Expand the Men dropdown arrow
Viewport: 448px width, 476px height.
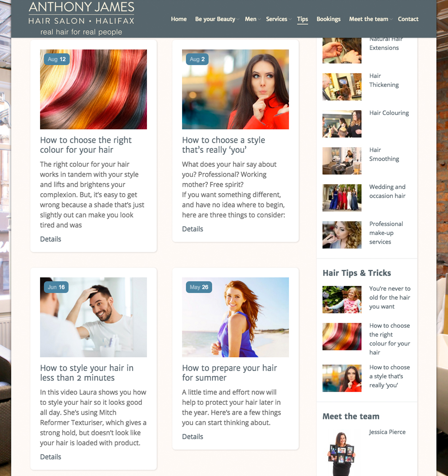click(259, 19)
